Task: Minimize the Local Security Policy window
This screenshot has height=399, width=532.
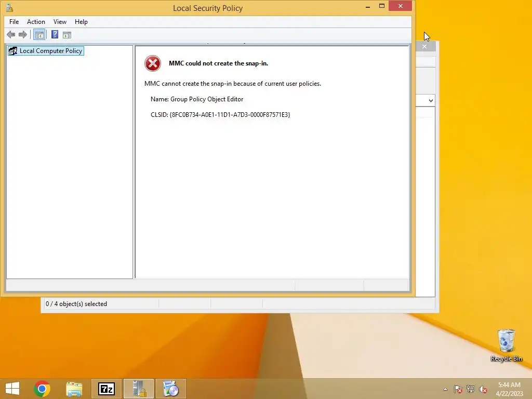Action: [368, 6]
